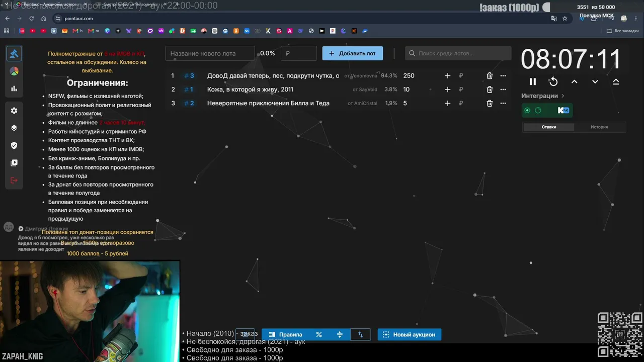
Task: Click the pointauc.com address bar
Action: [302, 19]
